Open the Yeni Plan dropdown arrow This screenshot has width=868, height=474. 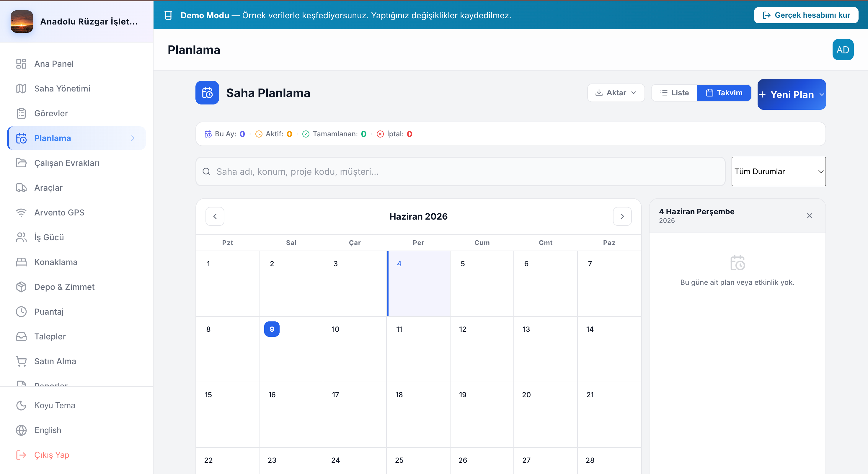pyautogui.click(x=821, y=95)
